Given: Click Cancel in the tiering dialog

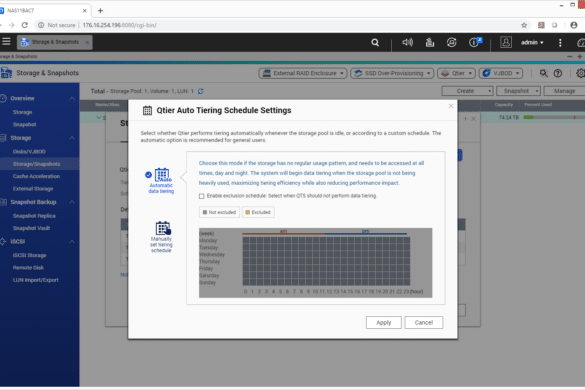Looking at the screenshot, I should [x=424, y=322].
